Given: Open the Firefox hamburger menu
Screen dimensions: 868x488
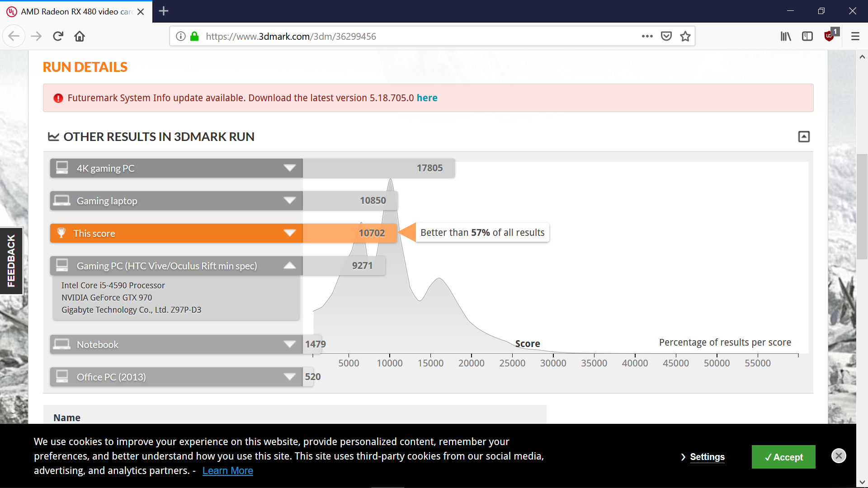Looking at the screenshot, I should (855, 36).
